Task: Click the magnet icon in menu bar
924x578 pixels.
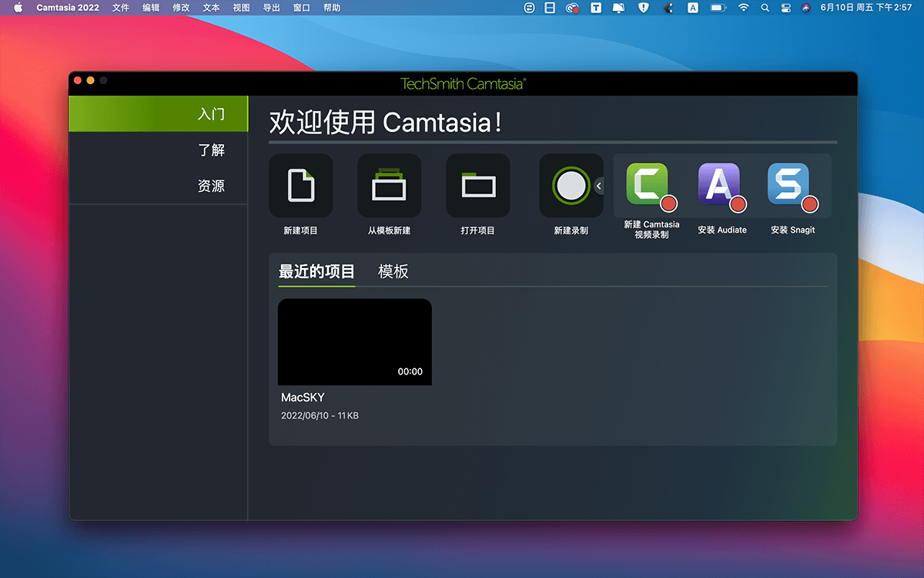Action: coord(668,8)
